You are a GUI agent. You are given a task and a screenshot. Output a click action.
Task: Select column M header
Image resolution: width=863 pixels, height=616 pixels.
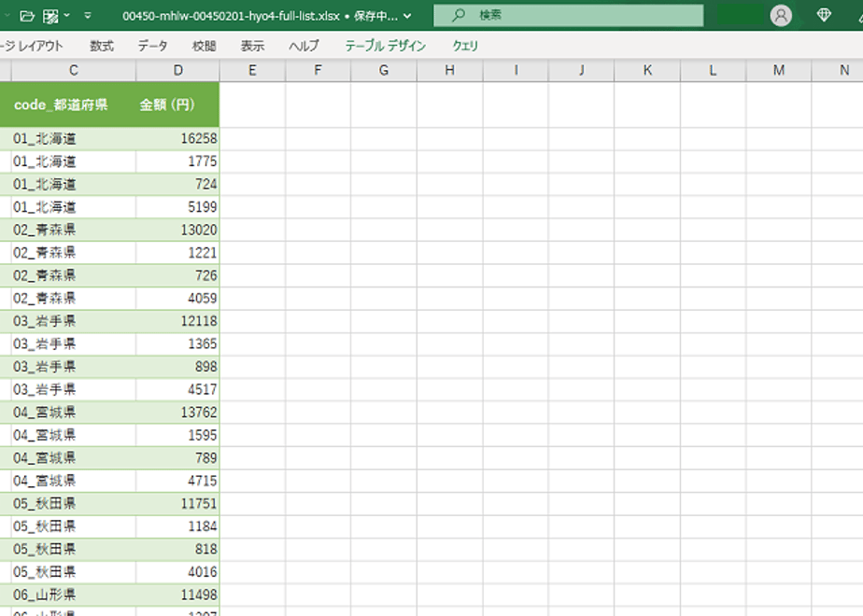pos(778,70)
